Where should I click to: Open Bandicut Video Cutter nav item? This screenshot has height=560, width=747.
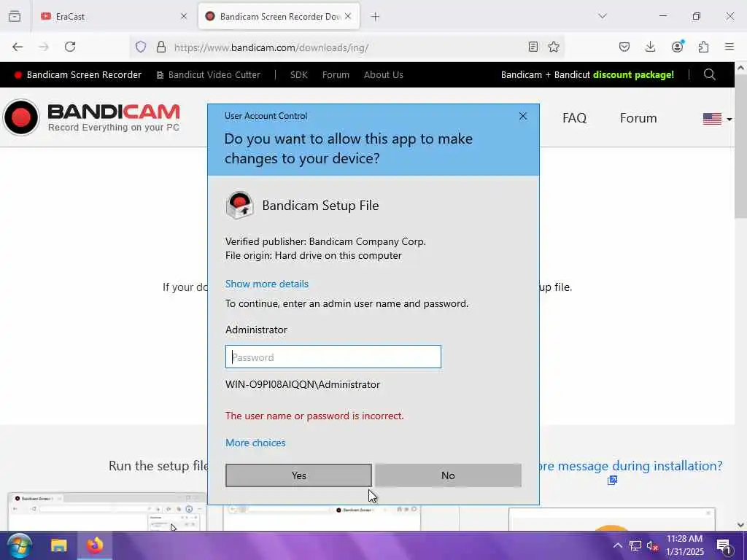pos(209,75)
